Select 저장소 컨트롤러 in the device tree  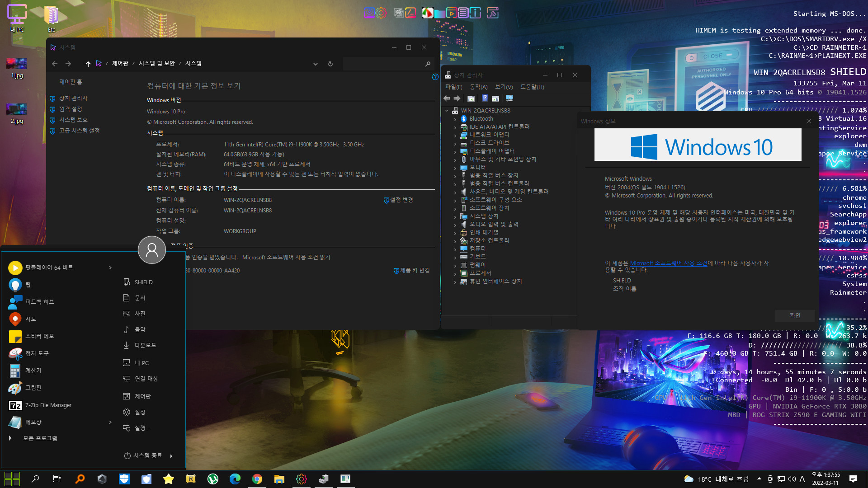(489, 240)
